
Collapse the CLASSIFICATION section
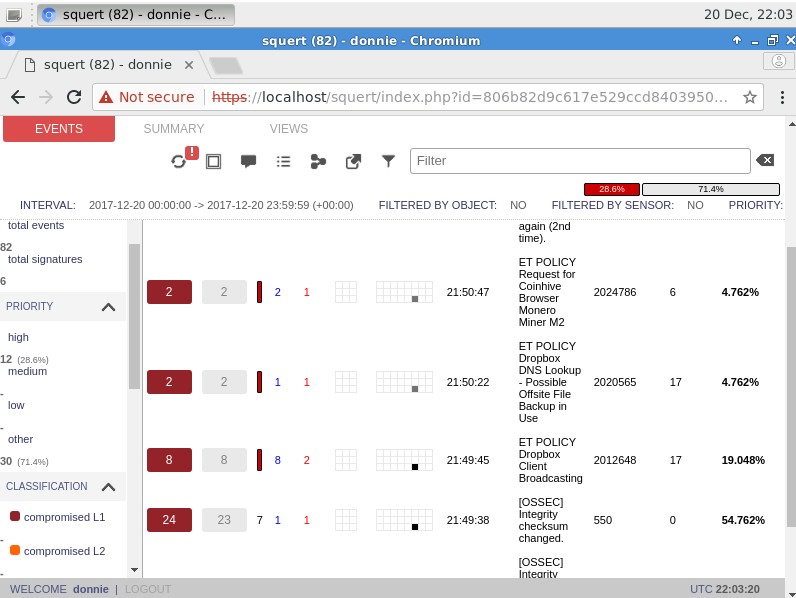click(108, 487)
